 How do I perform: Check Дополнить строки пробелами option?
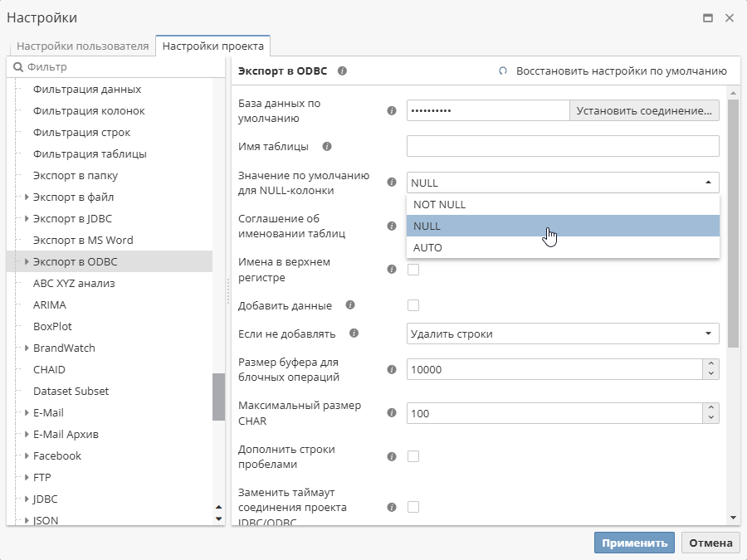413,456
